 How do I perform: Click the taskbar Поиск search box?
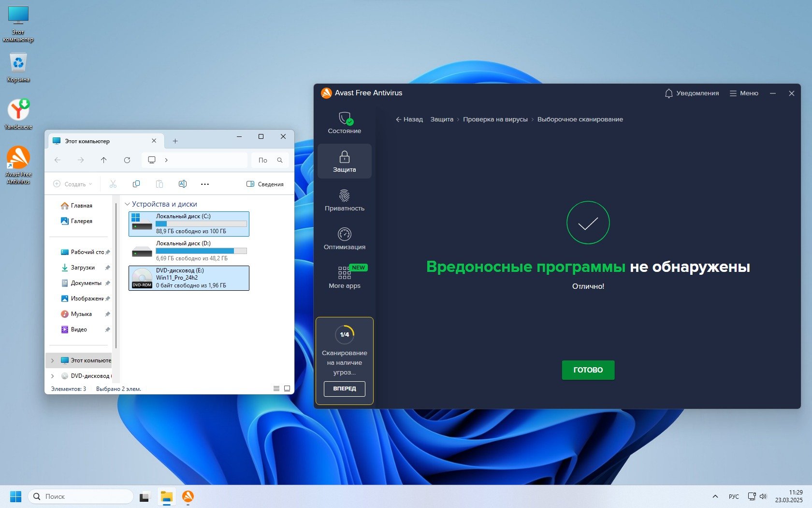pyautogui.click(x=81, y=496)
